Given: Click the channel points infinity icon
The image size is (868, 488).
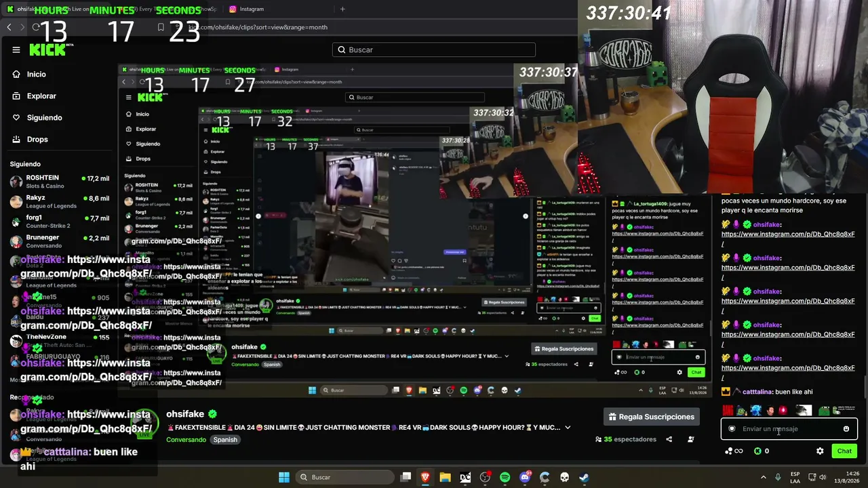Looking at the screenshot, I should click(x=734, y=451).
